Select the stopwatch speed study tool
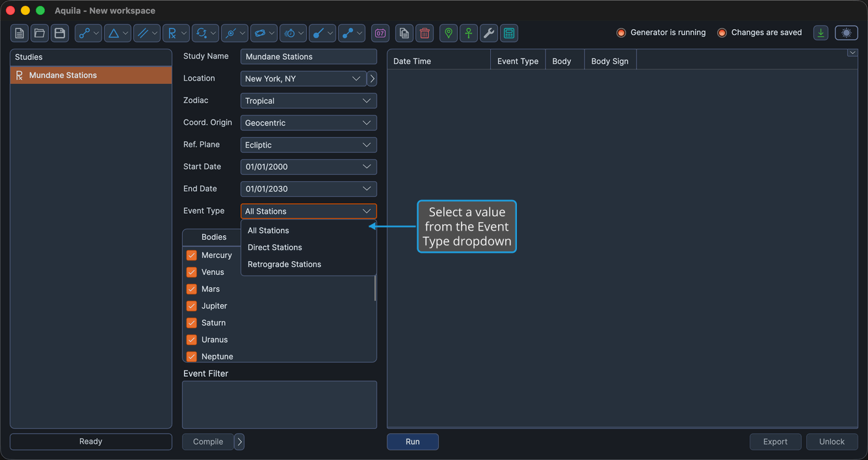The height and width of the screenshot is (460, 868). pyautogui.click(x=289, y=33)
